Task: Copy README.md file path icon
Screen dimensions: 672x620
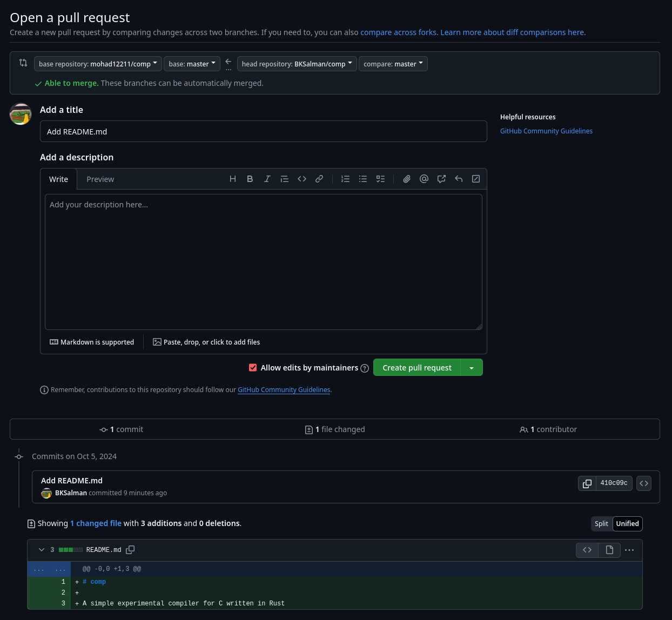Action: tap(130, 550)
